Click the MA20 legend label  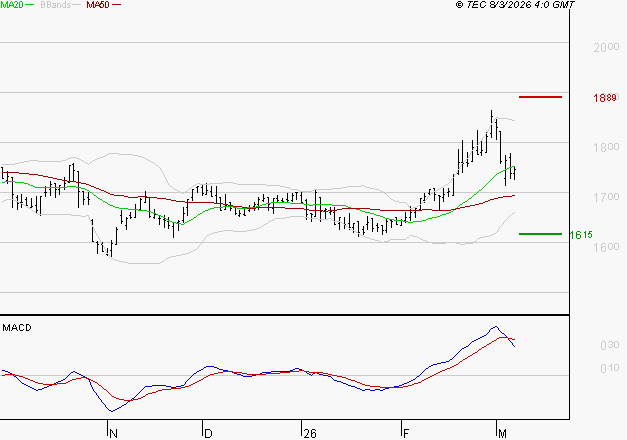click(12, 5)
